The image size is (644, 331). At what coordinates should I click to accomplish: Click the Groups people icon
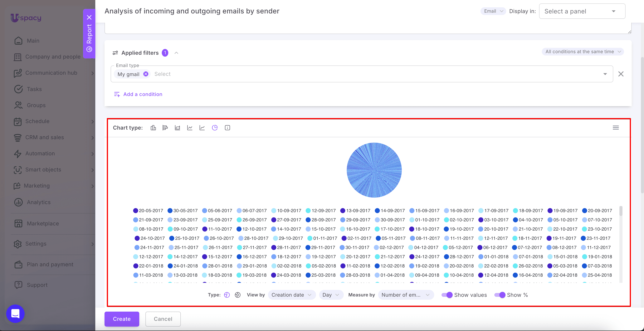18,105
